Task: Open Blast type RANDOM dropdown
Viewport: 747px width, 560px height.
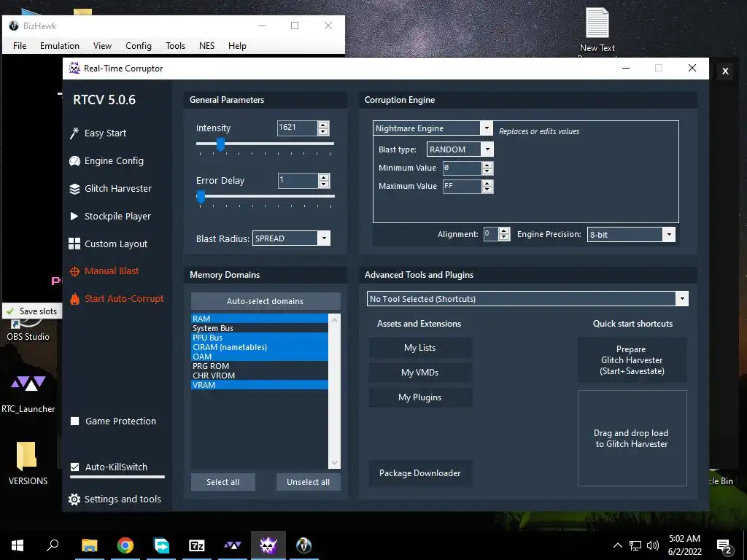Action: click(487, 149)
